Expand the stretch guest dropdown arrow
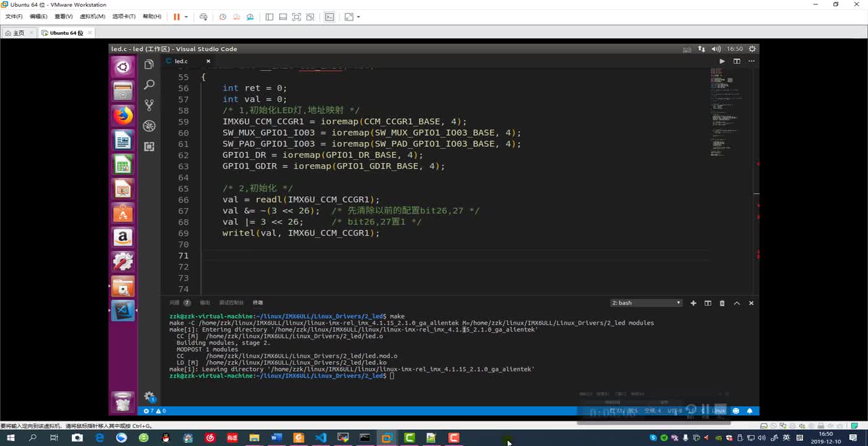This screenshot has width=868, height=446. click(358, 17)
